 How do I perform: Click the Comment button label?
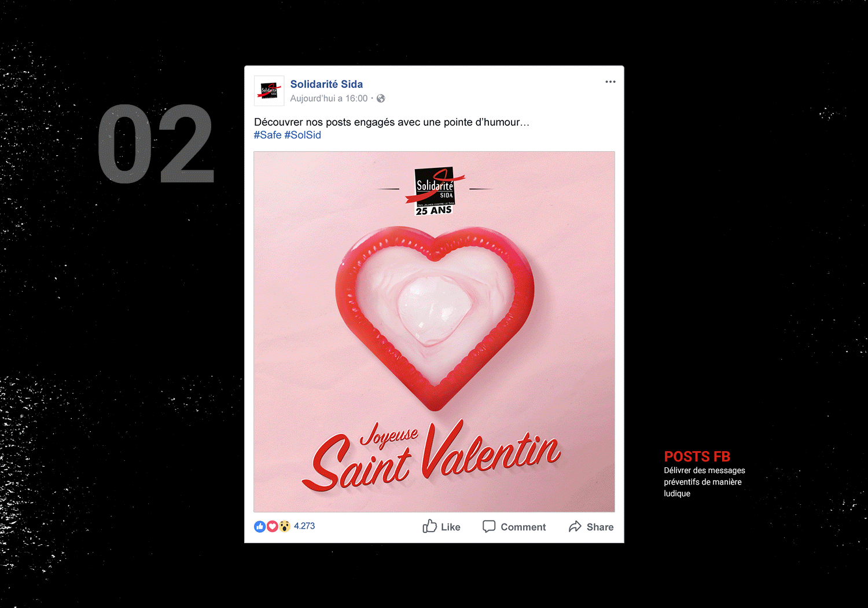(x=523, y=527)
